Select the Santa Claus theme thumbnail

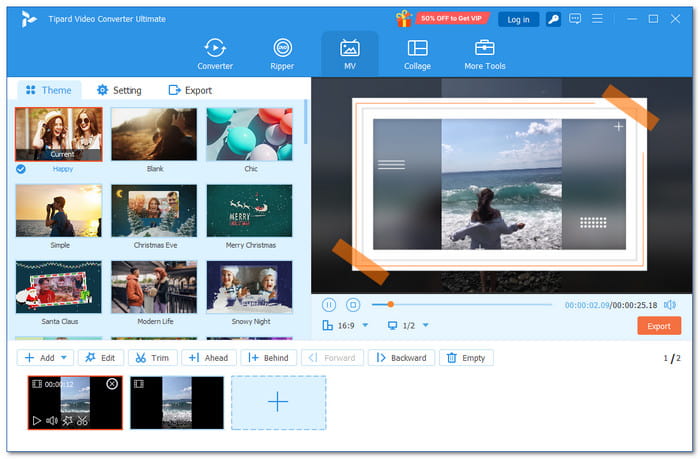59,287
